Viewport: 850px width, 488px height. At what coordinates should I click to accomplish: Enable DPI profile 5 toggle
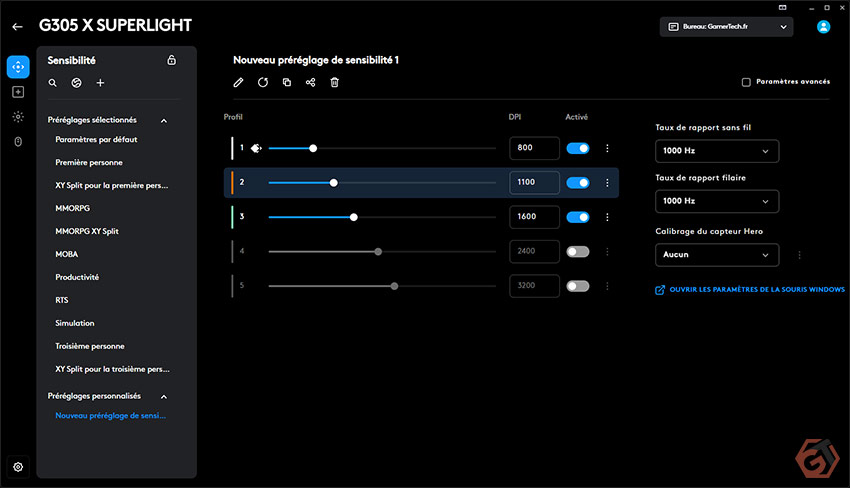578,286
